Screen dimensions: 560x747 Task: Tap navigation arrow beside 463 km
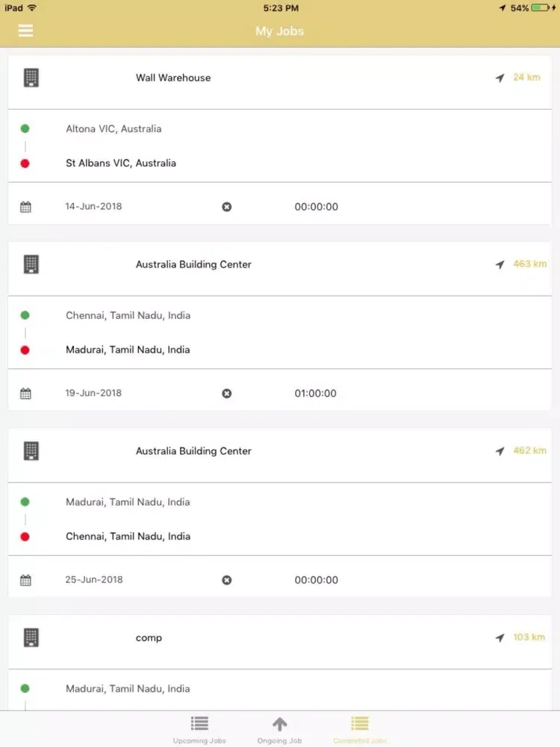tap(500, 264)
